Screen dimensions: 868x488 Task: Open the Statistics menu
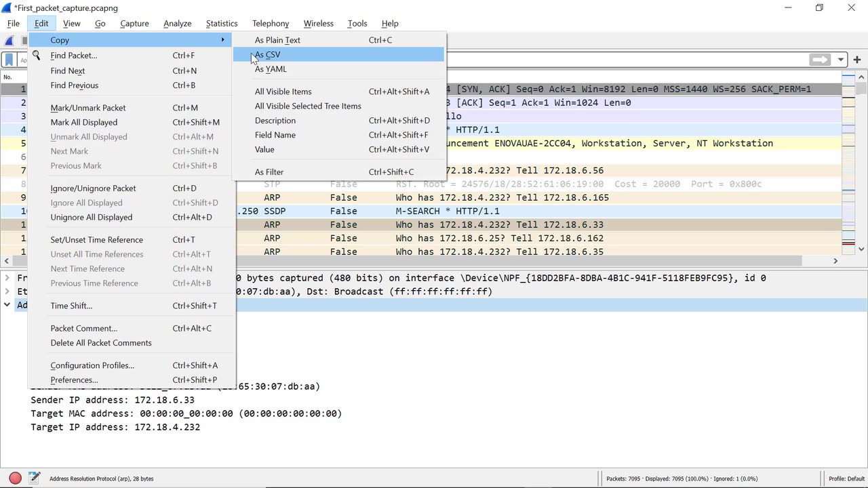(222, 23)
